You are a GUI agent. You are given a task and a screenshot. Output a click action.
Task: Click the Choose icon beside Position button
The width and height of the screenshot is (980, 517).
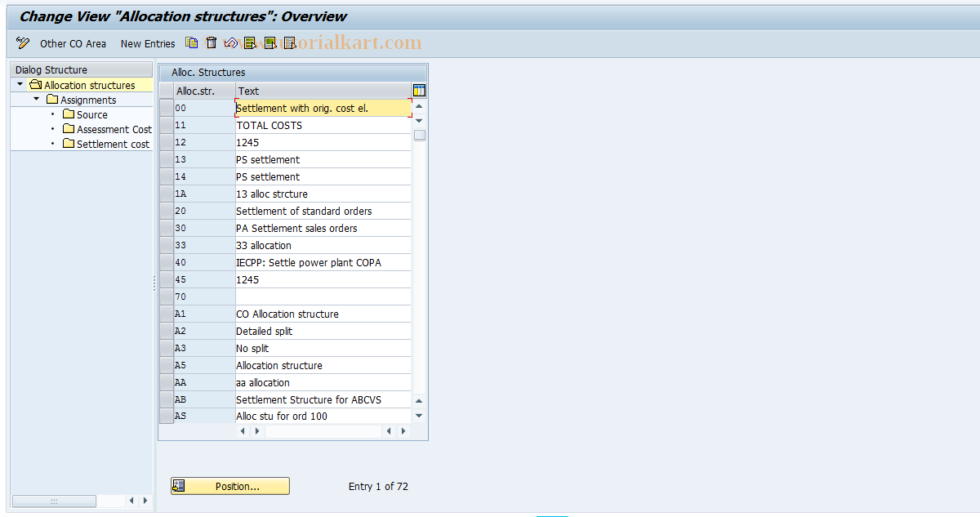pos(178,486)
